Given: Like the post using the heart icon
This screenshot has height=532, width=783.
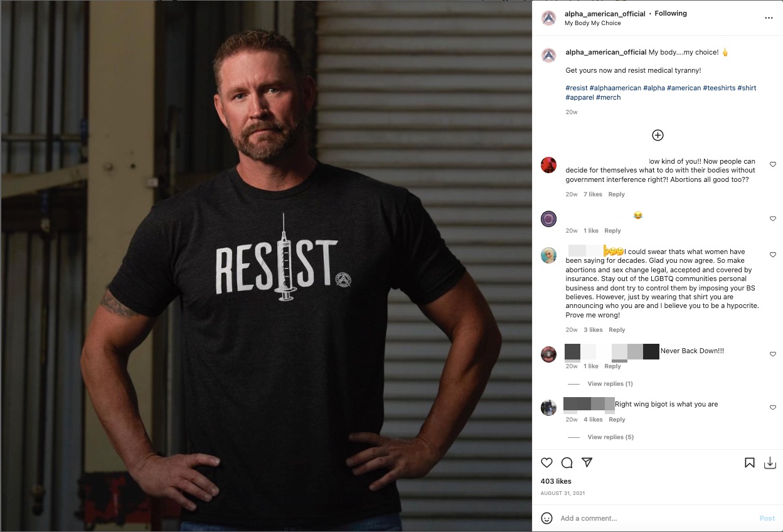Looking at the screenshot, I should 546,462.
